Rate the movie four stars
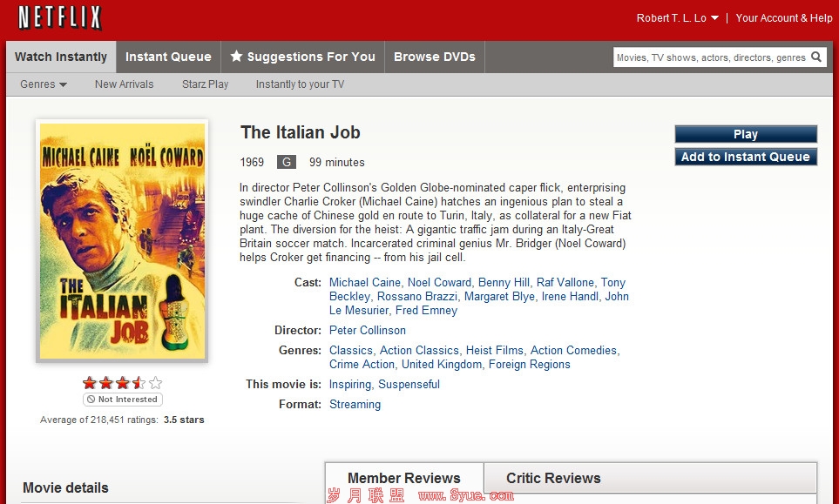This screenshot has width=839, height=504. coord(139,383)
